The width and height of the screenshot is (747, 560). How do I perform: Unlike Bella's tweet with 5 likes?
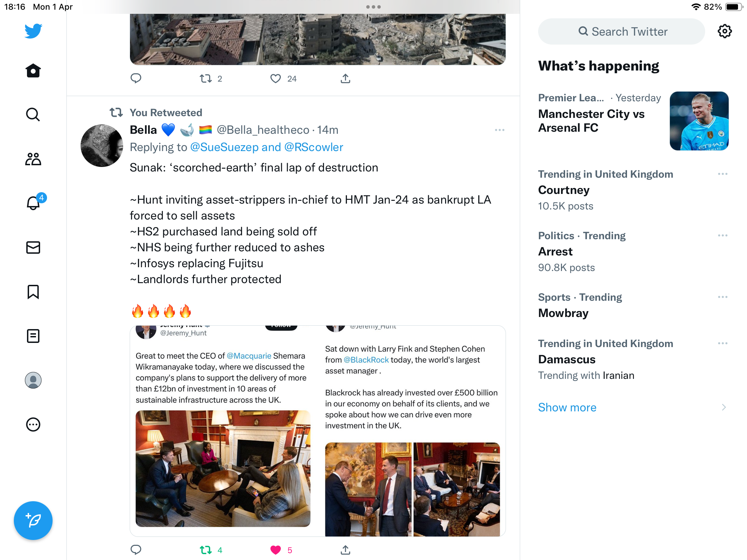276,550
